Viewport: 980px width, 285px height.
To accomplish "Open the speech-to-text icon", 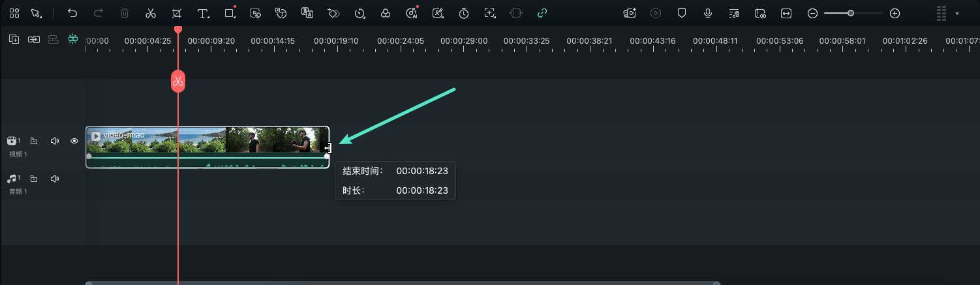I will pos(281,13).
